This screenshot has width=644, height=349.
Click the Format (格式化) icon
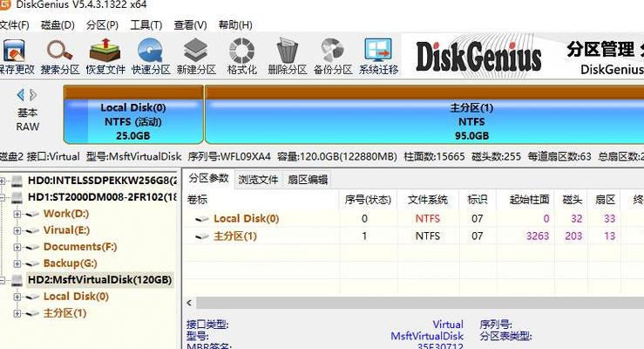click(x=242, y=57)
